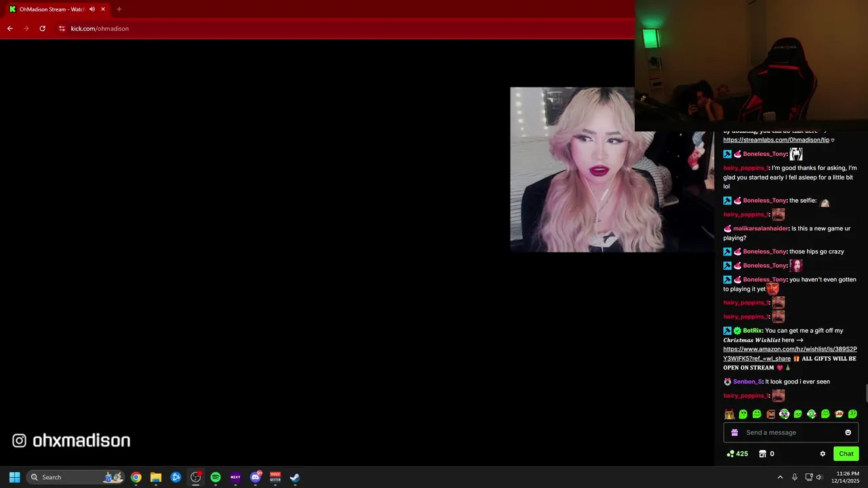The image size is (868, 488).
Task: Click the Send a message field
Action: [x=791, y=432]
